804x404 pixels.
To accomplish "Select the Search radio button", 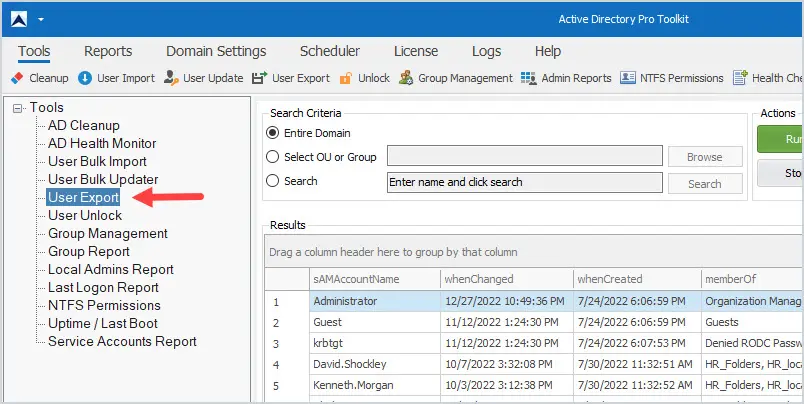I will coord(273,181).
